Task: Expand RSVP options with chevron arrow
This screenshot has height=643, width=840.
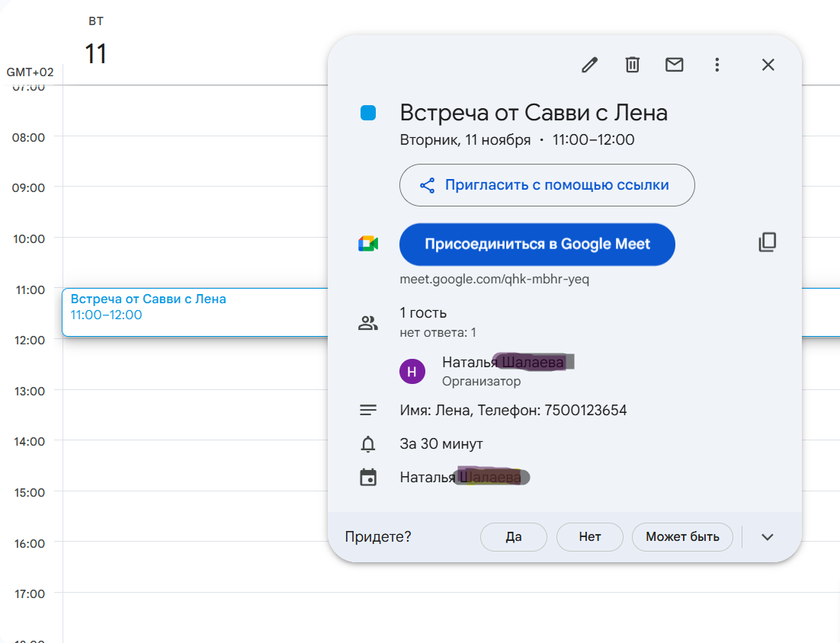Action: 767,537
